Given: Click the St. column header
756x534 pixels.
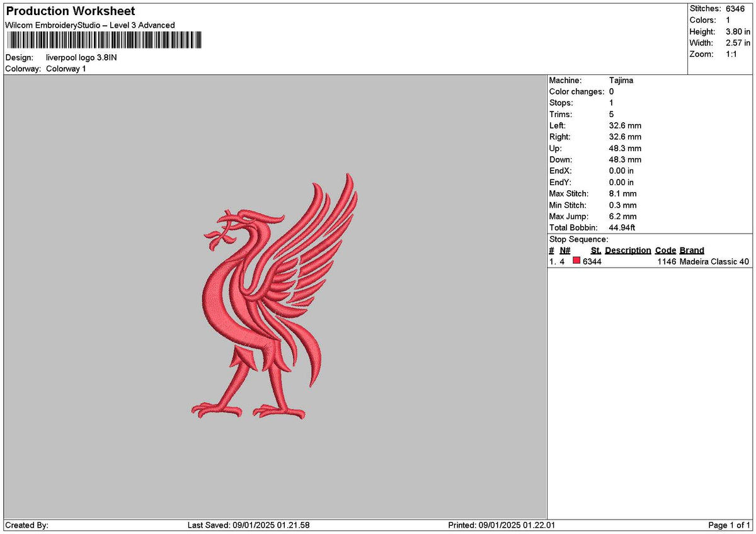Looking at the screenshot, I should (595, 250).
